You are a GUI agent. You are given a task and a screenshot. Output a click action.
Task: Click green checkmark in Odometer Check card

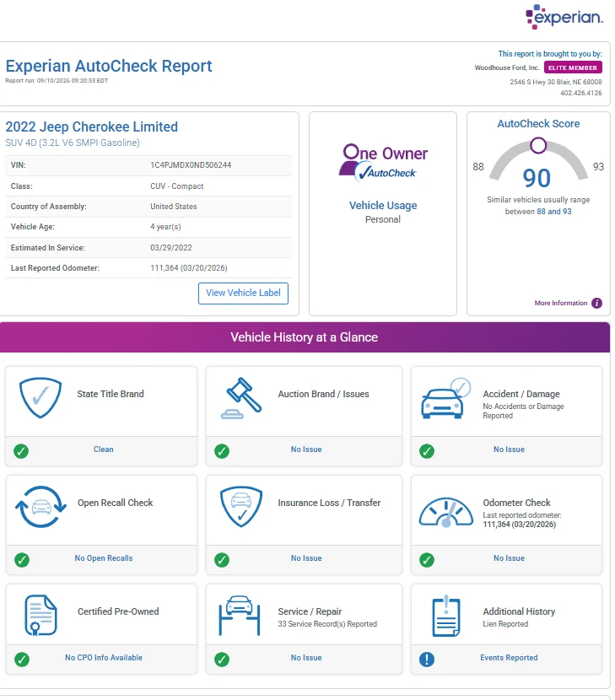pos(427,559)
